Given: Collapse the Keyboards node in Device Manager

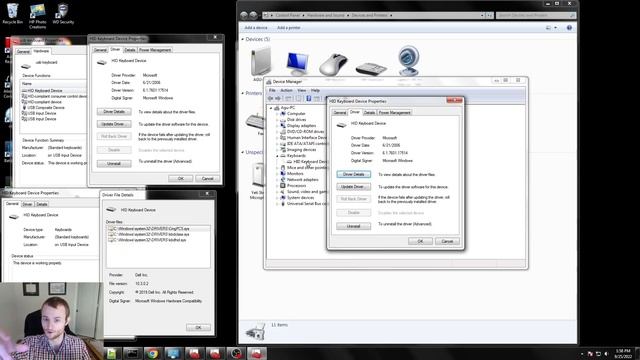Looking at the screenshot, I should point(277,156).
